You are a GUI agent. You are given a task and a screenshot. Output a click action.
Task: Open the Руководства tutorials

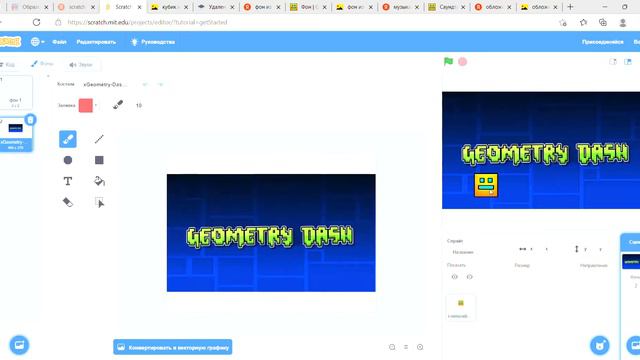pyautogui.click(x=153, y=42)
